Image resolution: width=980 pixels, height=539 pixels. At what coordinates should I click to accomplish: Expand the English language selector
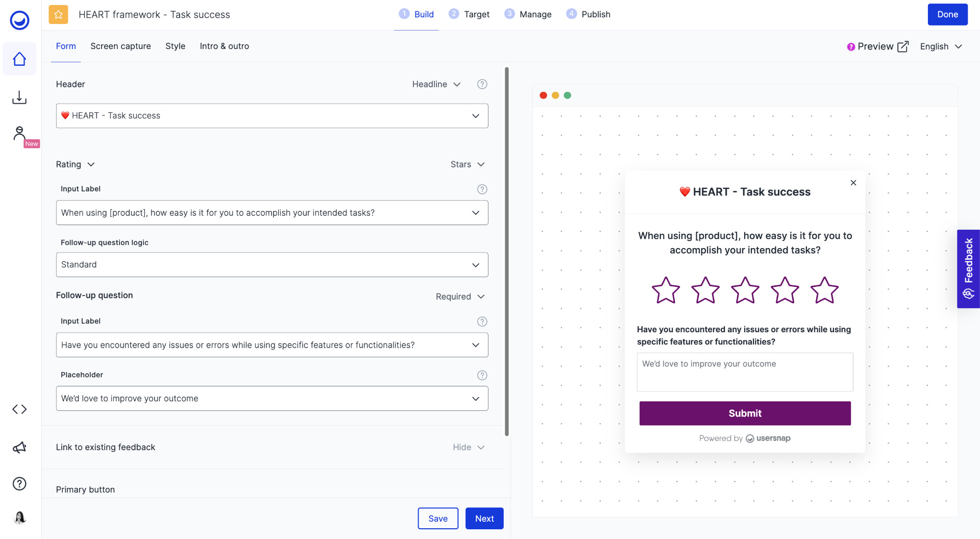[x=940, y=46]
